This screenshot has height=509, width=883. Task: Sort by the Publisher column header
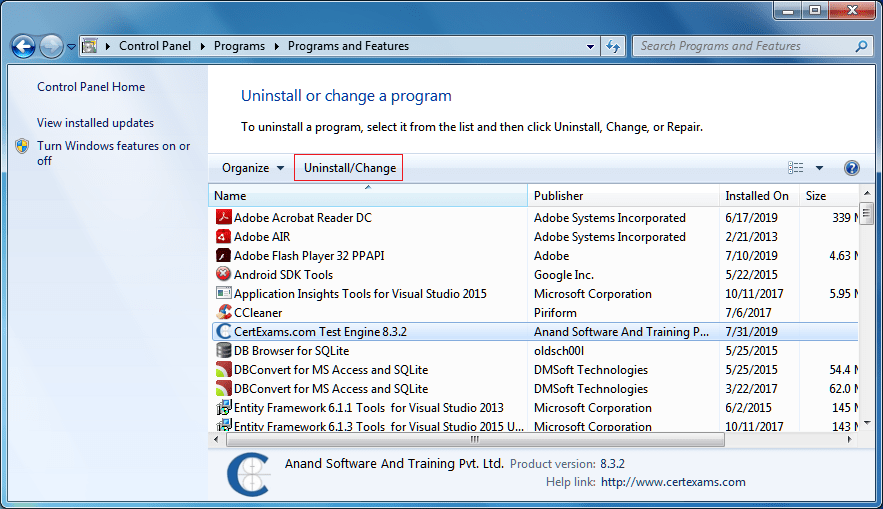pos(623,195)
